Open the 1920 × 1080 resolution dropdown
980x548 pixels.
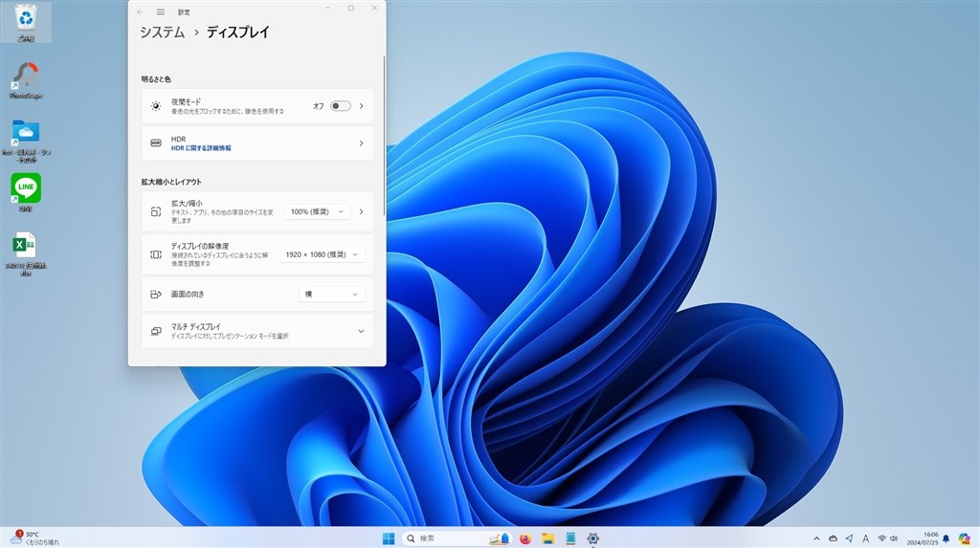(322, 254)
